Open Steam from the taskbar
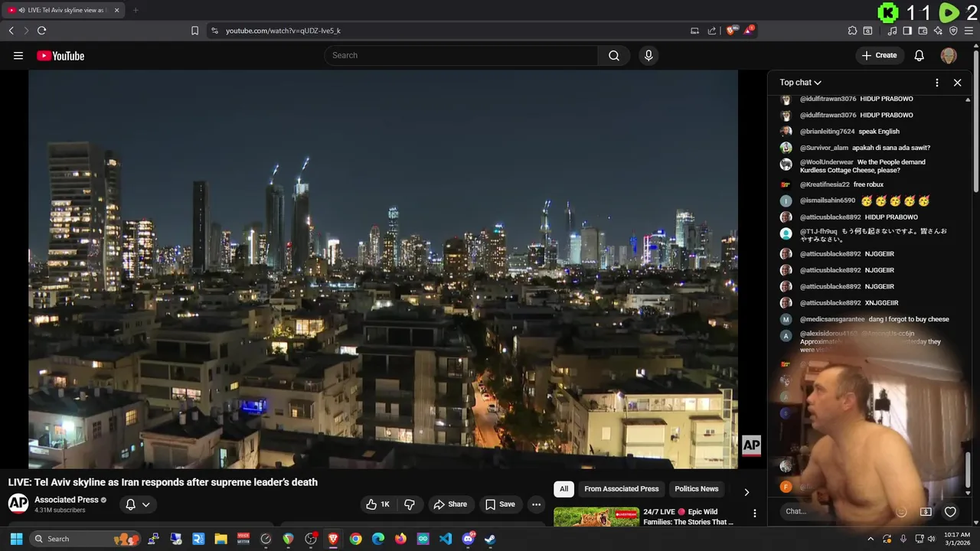The width and height of the screenshot is (980, 551). 490,539
